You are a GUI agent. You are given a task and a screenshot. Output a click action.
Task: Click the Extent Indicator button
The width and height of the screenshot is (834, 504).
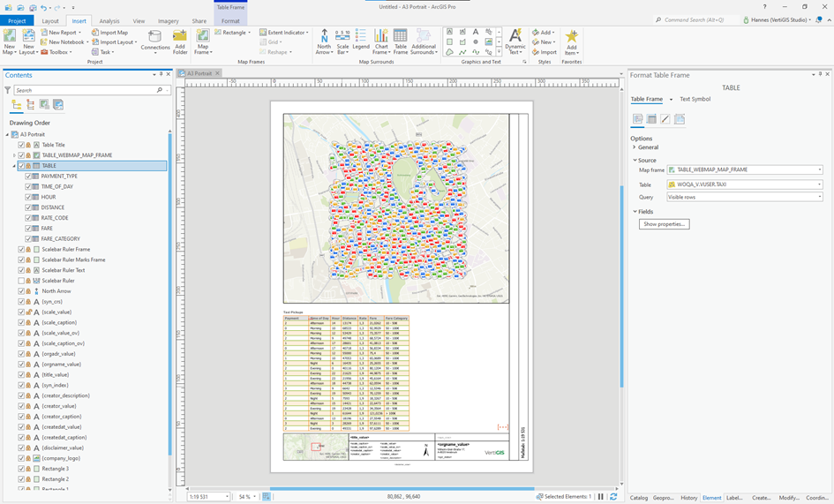[x=283, y=33]
